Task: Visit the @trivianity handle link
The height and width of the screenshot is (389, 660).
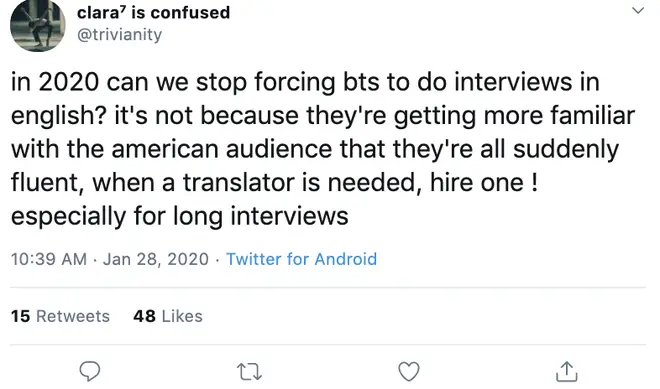Action: [x=120, y=35]
